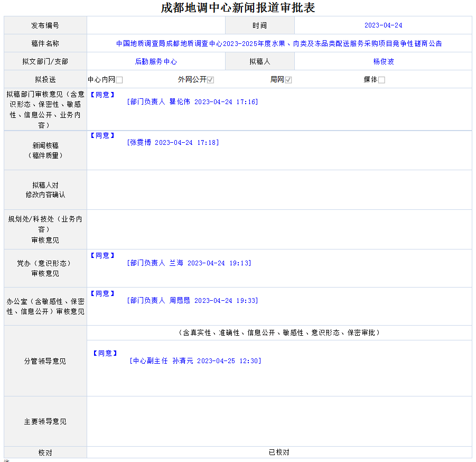Click the note （含真实性、准确性…保密审批）
Screen dimensions: 476x462
(279, 332)
